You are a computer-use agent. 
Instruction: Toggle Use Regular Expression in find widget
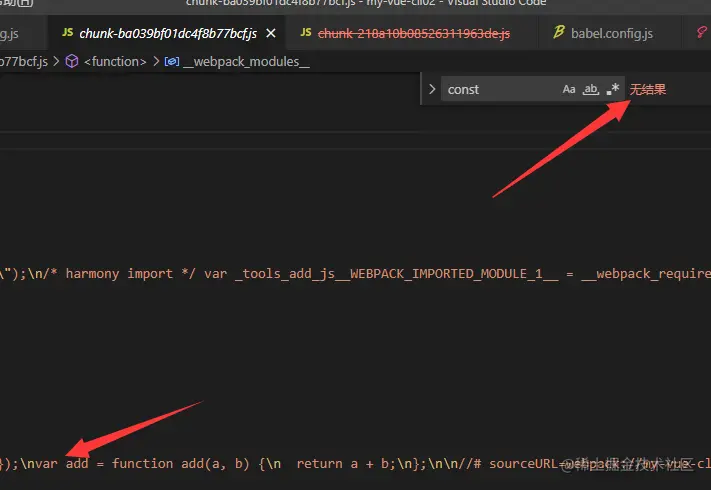pyautogui.click(x=613, y=89)
